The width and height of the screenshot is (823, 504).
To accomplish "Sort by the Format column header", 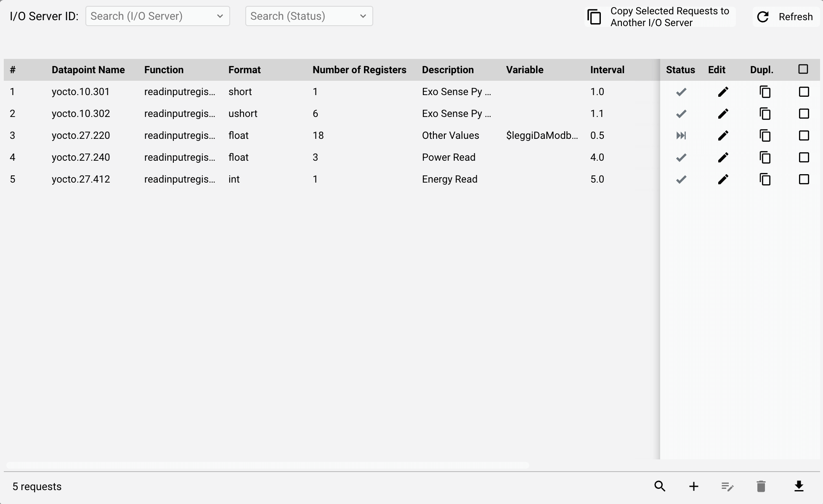I will pos(244,70).
